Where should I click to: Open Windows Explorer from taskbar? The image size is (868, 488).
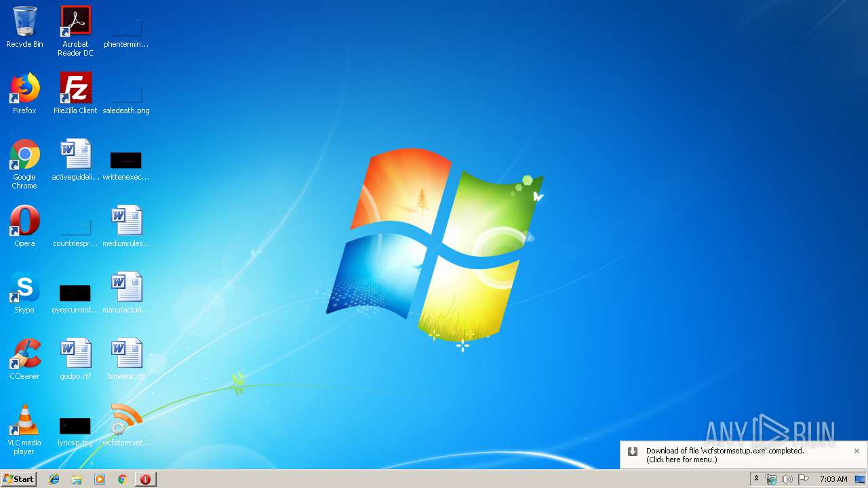click(77, 479)
